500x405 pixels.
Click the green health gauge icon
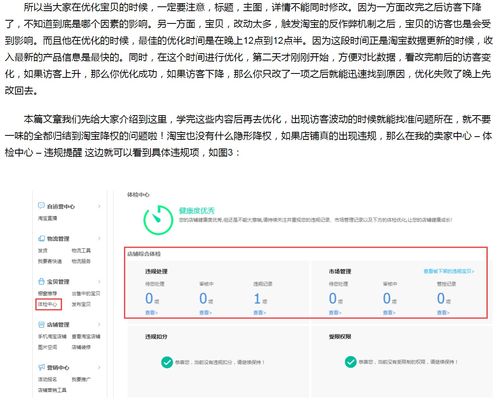[x=158, y=220]
